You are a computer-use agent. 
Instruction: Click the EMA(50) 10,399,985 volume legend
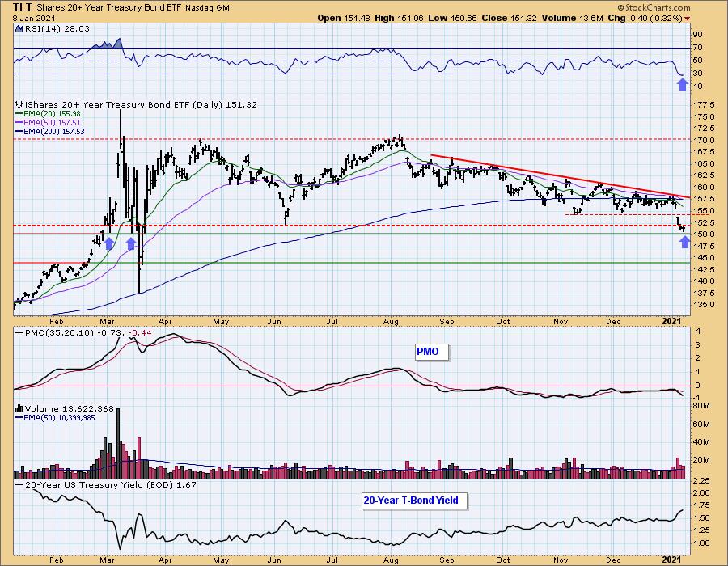(59, 417)
